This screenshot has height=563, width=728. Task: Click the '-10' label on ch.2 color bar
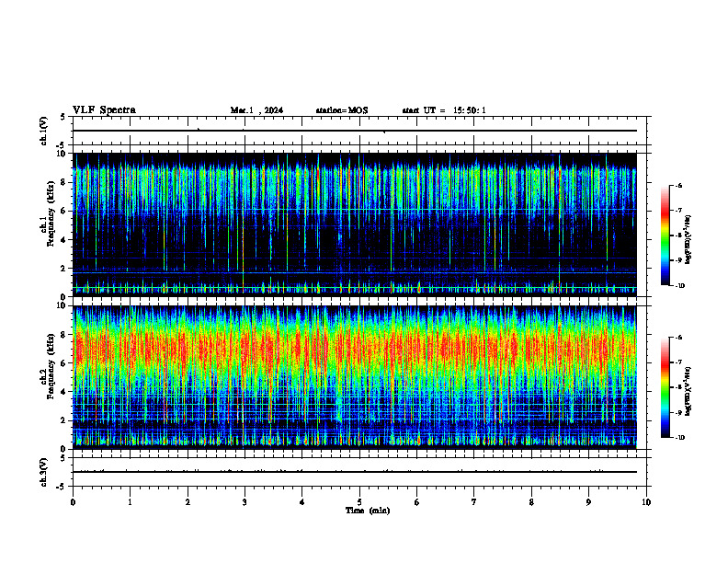[680, 438]
